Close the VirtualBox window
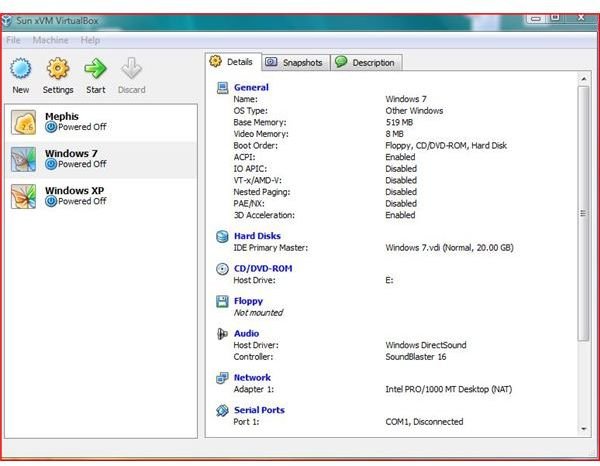Image resolution: width=600 pixels, height=466 pixels. 581,18
